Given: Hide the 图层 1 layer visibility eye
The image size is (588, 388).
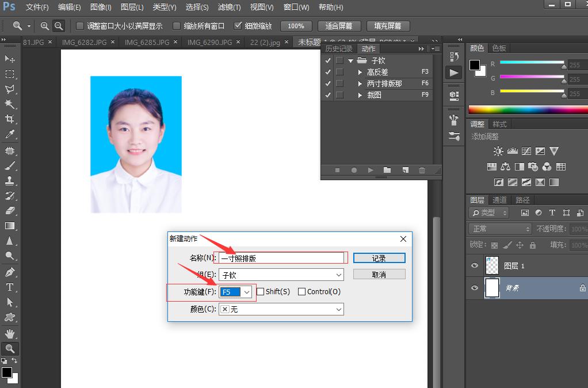Looking at the screenshot, I should [475, 265].
